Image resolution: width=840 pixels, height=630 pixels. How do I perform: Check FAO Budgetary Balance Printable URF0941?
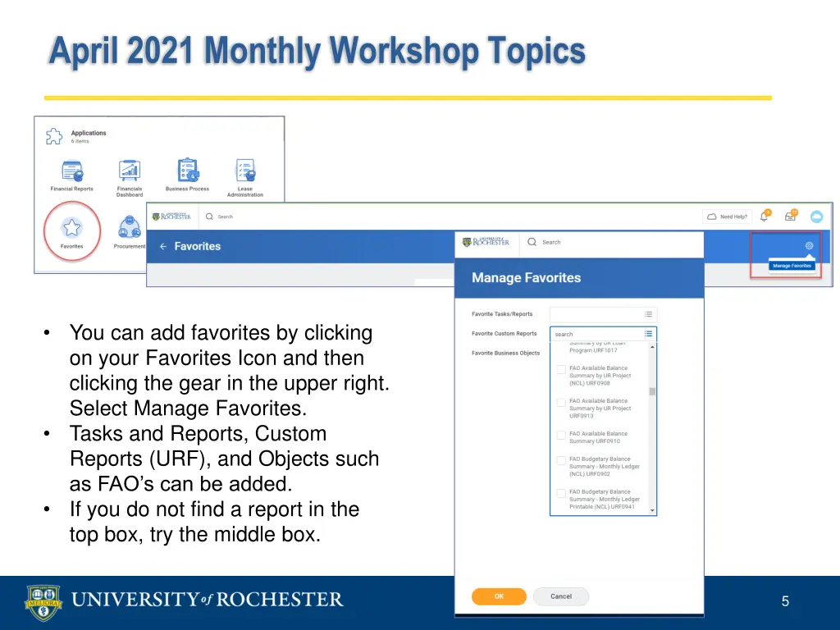[x=561, y=493]
